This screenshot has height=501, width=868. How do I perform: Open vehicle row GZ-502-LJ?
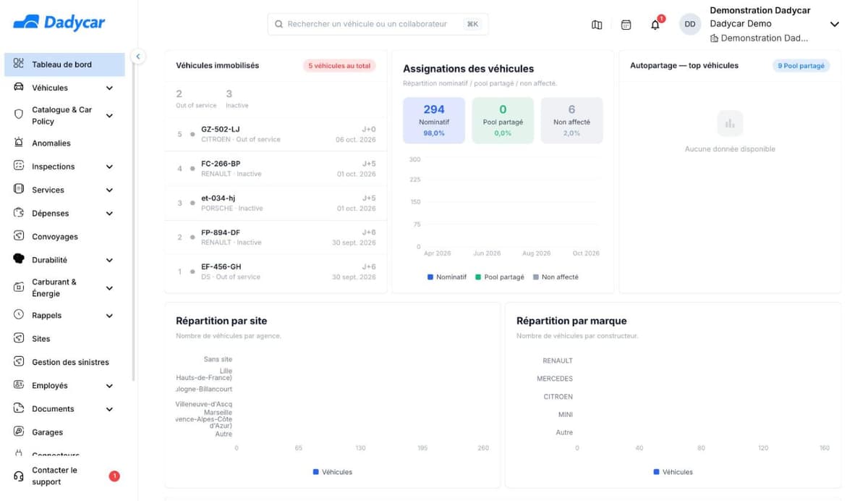(276, 134)
